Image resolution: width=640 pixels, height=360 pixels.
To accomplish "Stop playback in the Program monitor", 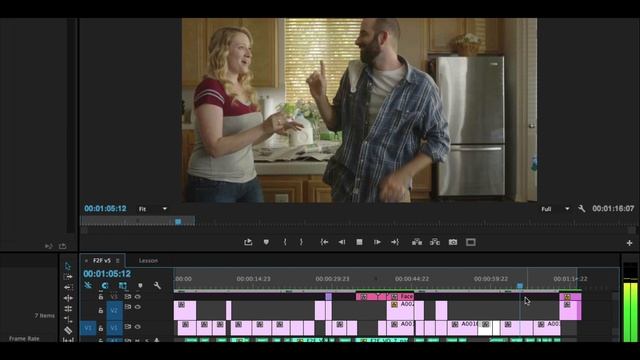I will tap(359, 242).
